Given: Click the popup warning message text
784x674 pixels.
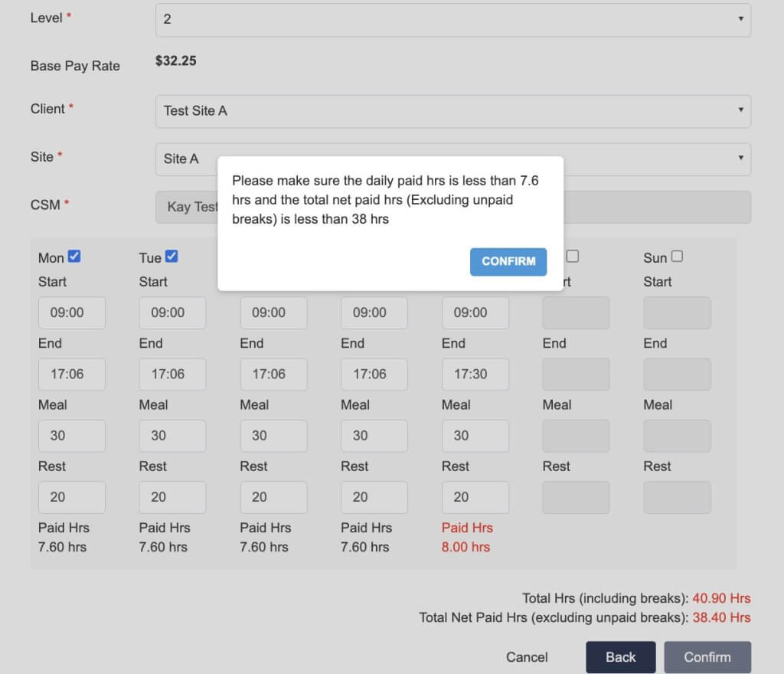Looking at the screenshot, I should [x=385, y=200].
